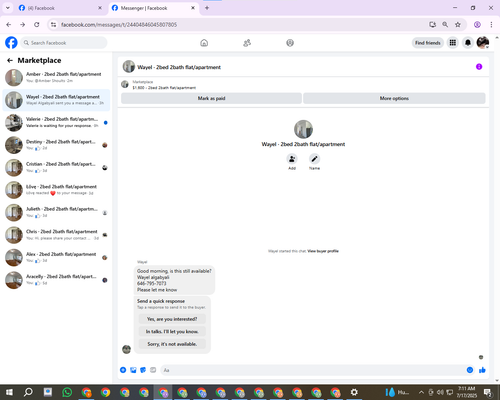Click the Name pencil icon
The image size is (500, 400).
click(x=314, y=159)
